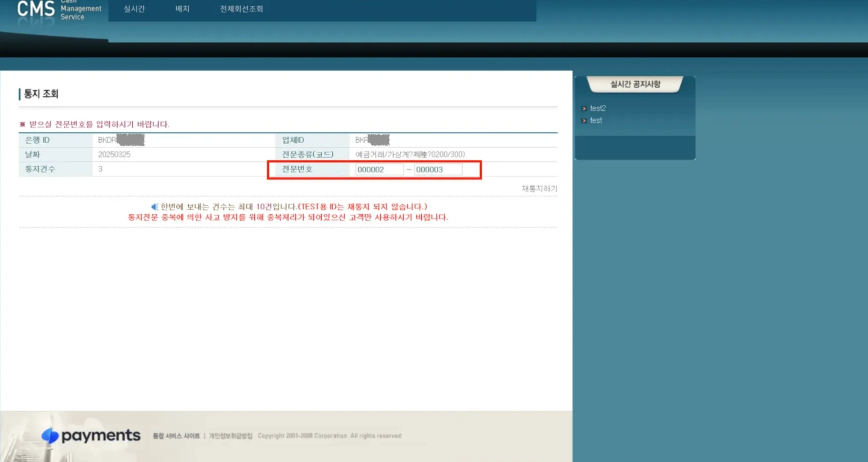Click the blue megaphone icon in the notice
The image size is (868, 462).
click(x=155, y=207)
